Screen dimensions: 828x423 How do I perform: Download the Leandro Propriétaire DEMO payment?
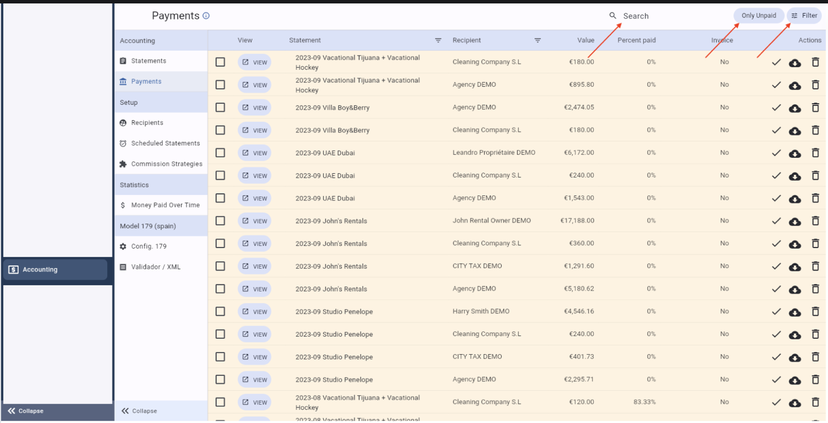click(795, 154)
